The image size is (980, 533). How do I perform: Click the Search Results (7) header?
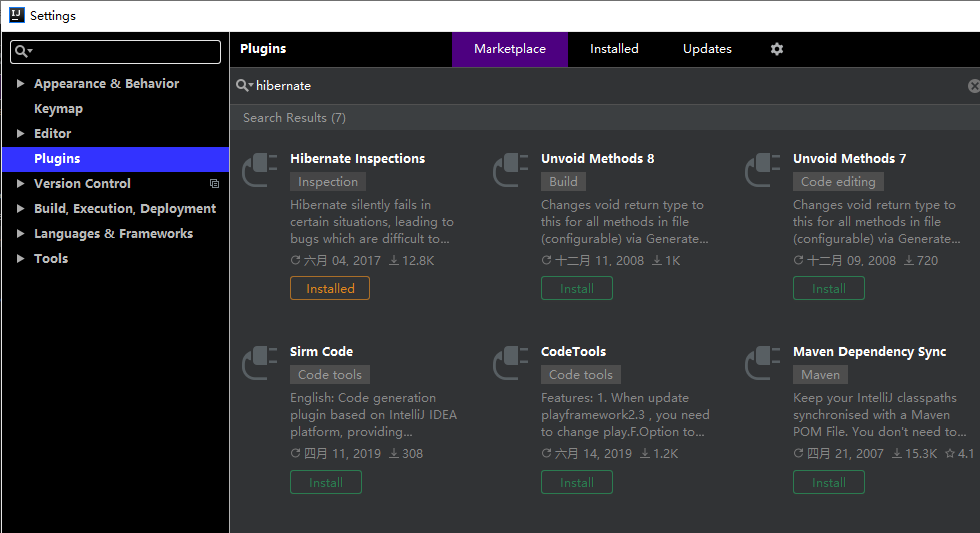click(x=294, y=118)
